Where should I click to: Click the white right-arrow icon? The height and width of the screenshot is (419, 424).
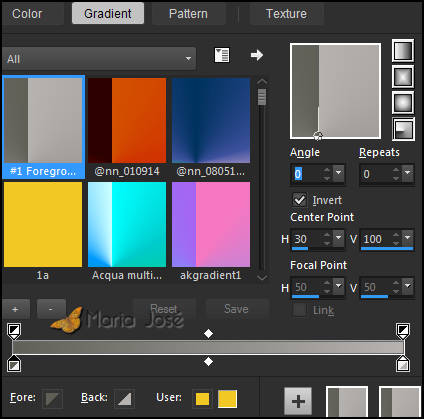[x=257, y=55]
